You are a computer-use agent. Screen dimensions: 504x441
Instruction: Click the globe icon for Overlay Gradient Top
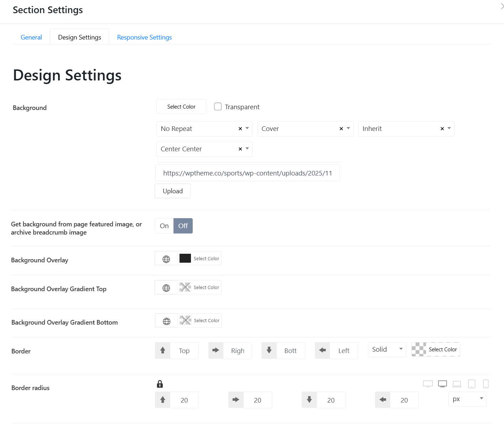coord(166,288)
